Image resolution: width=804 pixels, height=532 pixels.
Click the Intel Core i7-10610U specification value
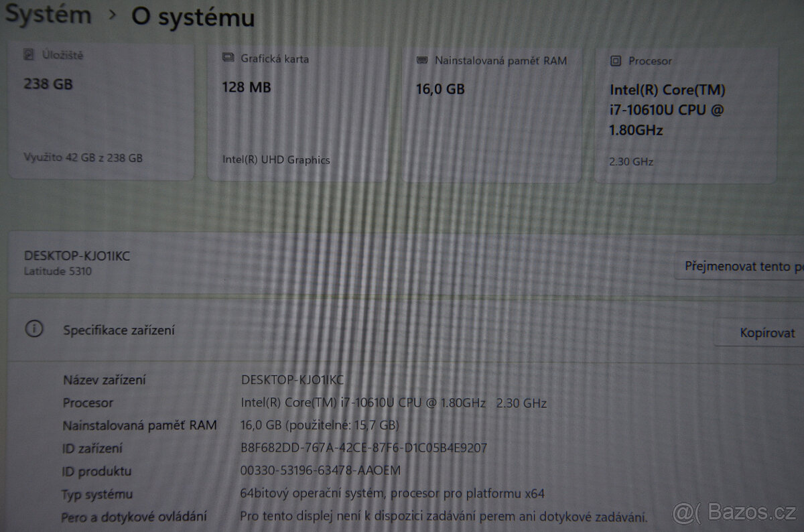[394, 403]
